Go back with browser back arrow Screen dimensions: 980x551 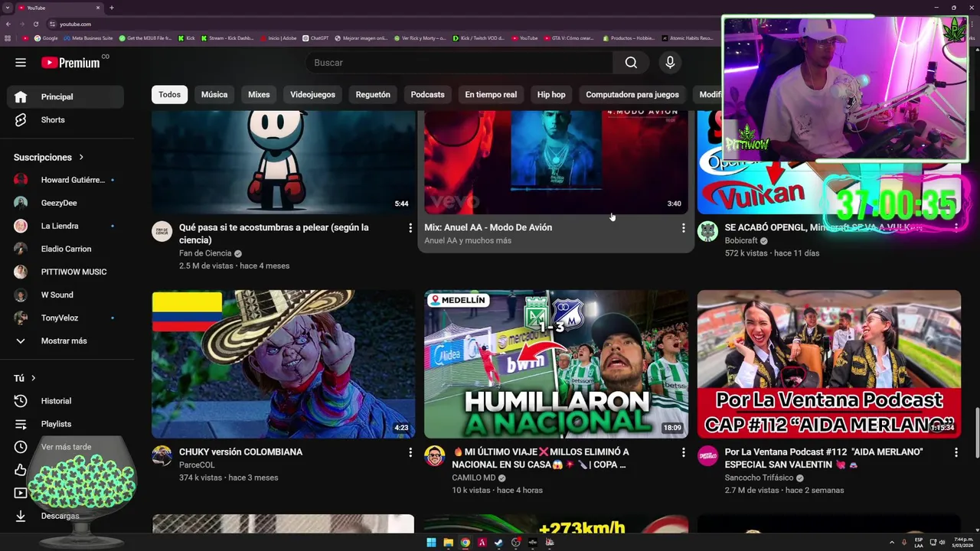coord(8,24)
